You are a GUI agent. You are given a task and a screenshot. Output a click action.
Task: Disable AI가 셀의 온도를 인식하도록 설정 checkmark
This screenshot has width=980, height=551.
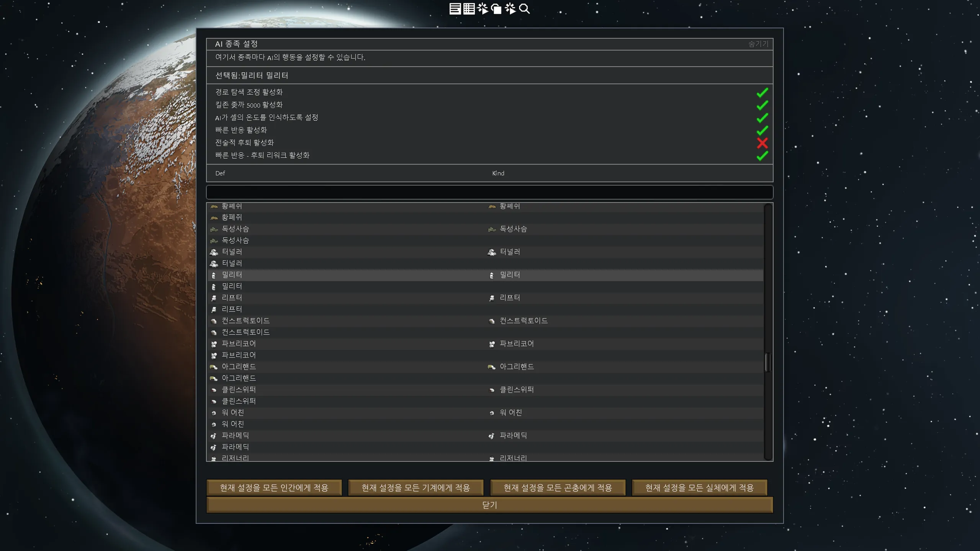762,118
